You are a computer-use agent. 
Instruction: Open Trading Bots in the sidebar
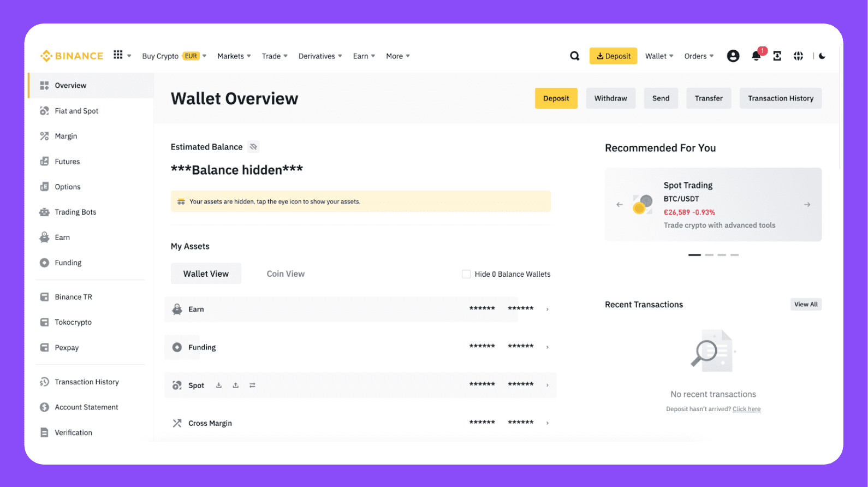[91, 212]
